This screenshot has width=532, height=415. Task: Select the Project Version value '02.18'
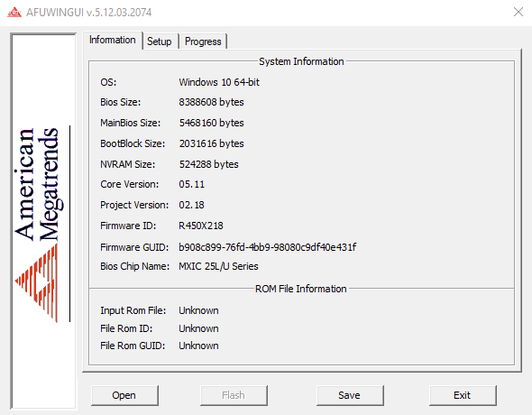[192, 205]
